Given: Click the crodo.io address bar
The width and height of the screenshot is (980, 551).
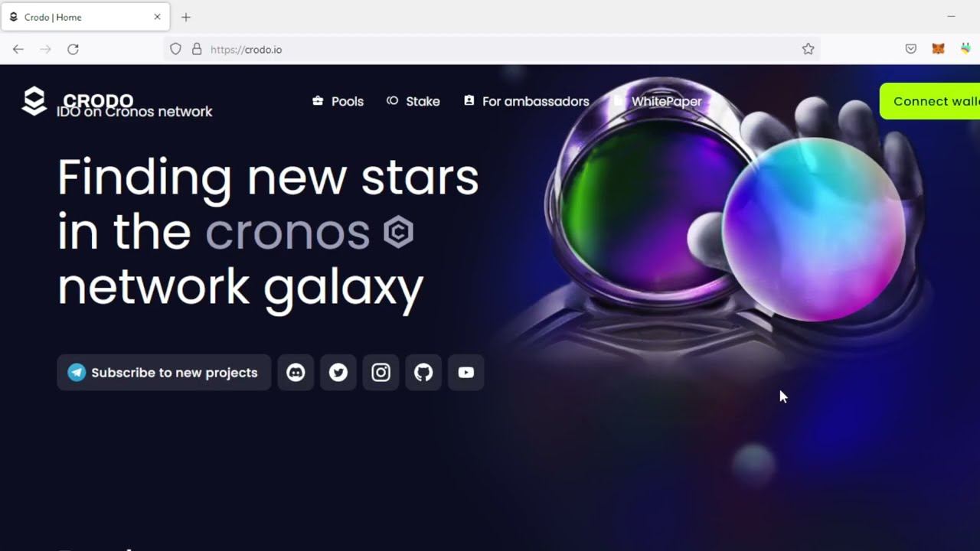Looking at the screenshot, I should (x=490, y=49).
